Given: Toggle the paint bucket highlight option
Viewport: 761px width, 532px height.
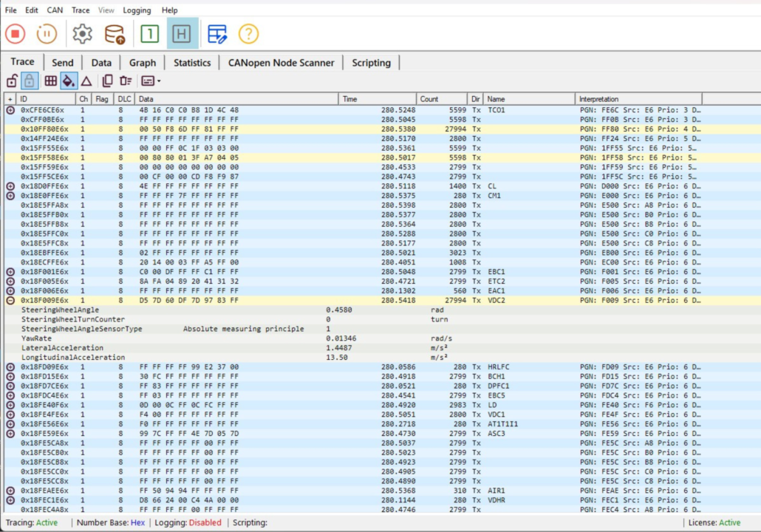Looking at the screenshot, I should (x=69, y=81).
